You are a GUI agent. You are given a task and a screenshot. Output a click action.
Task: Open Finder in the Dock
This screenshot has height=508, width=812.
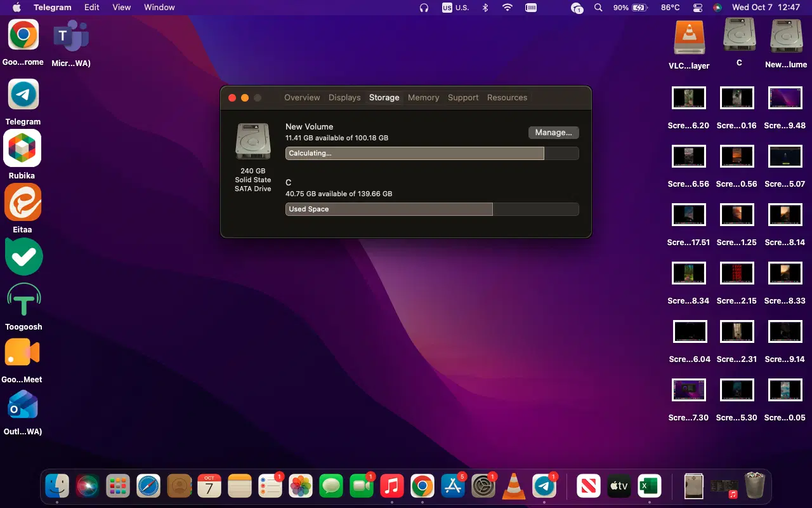(x=57, y=486)
